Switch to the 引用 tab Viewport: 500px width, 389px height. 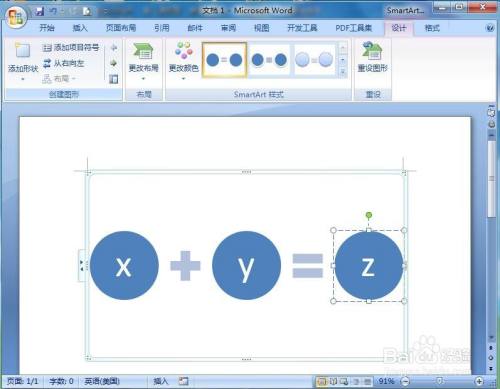tap(162, 28)
